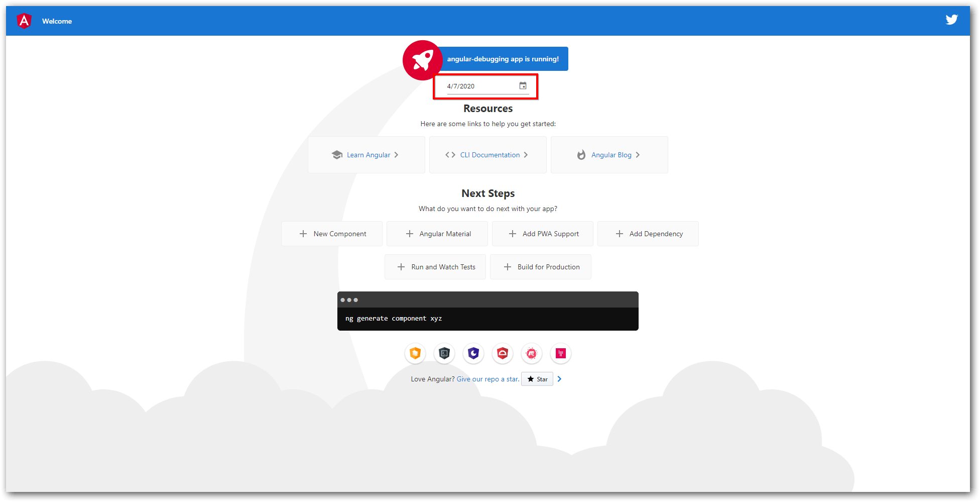
Task: Open the Twitter link icon
Action: [951, 20]
